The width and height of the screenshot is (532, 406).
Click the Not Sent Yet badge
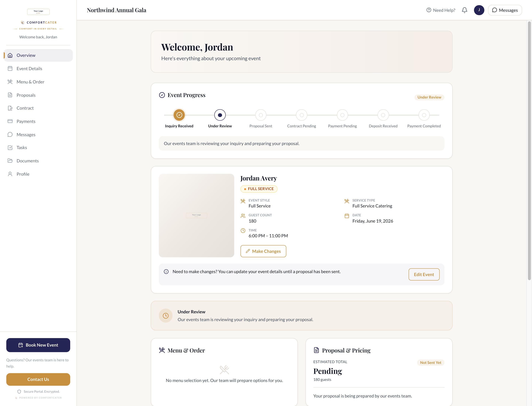(431, 362)
